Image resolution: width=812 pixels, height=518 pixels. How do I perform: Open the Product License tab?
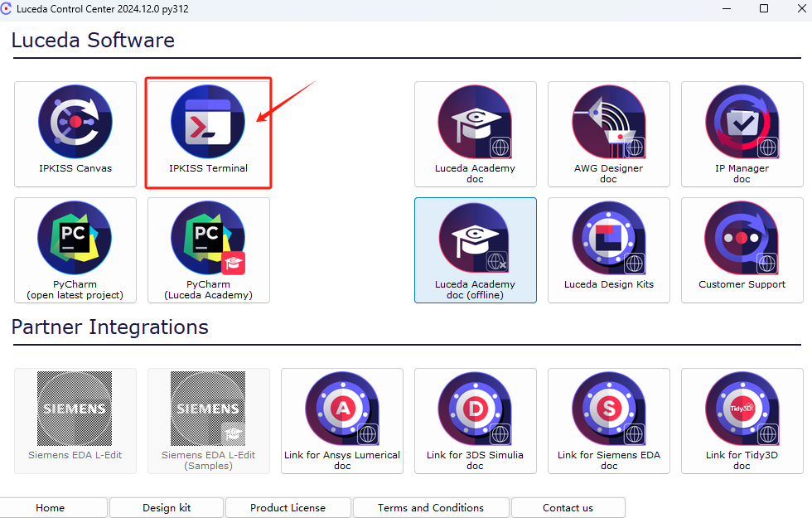[288, 507]
